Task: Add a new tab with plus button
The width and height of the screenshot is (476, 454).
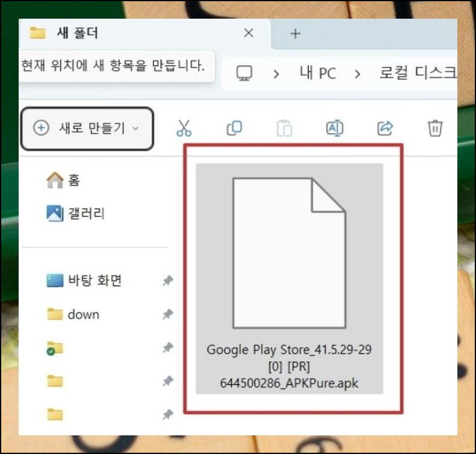Action: (x=295, y=33)
